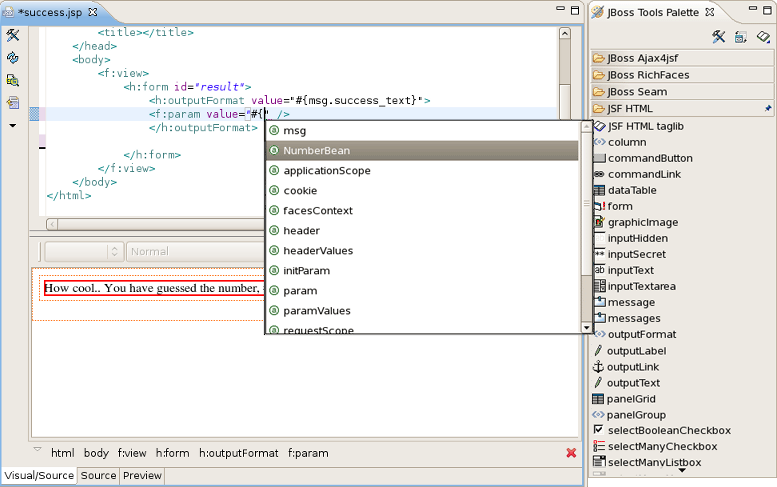Choose headerValues suggestion
Viewport: 777px width, 487px height.
422,251
